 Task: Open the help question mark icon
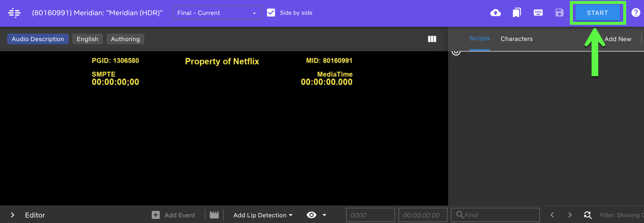click(636, 13)
